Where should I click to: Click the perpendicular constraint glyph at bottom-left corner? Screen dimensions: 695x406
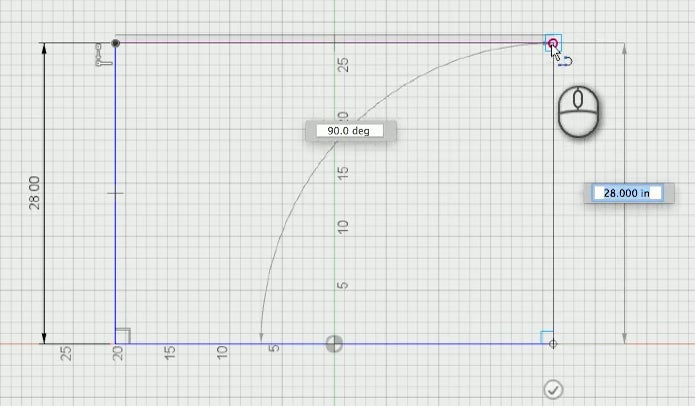tap(123, 336)
